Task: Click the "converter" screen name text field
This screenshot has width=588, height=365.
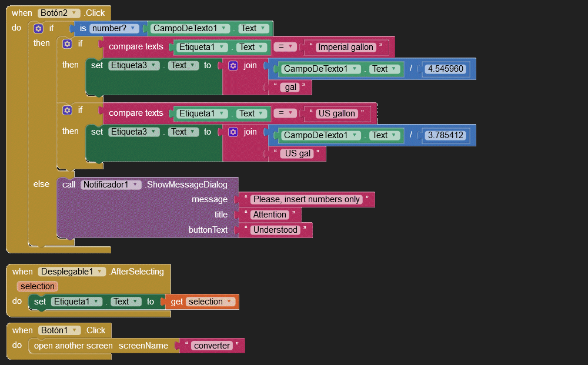Action: coord(212,346)
